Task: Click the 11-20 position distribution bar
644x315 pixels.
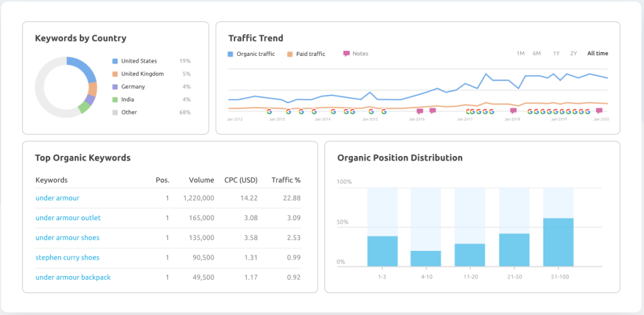Action: (469, 255)
